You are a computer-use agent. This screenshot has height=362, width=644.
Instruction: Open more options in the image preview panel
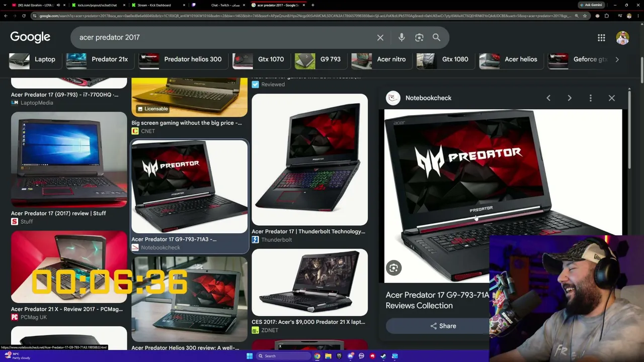(591, 98)
